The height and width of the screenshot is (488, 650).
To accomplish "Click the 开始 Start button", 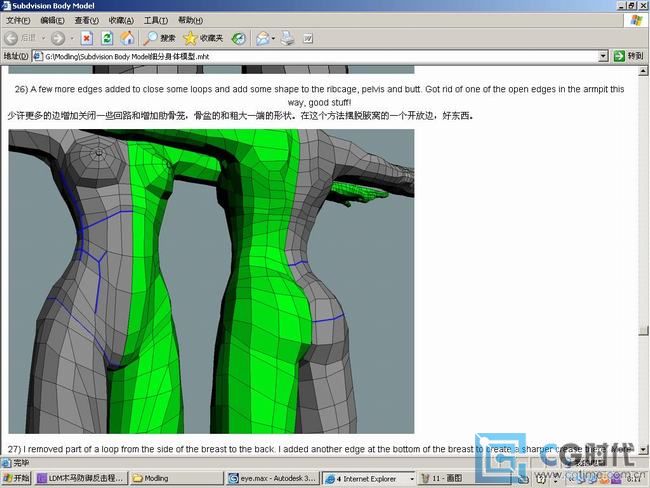I will tap(16, 478).
